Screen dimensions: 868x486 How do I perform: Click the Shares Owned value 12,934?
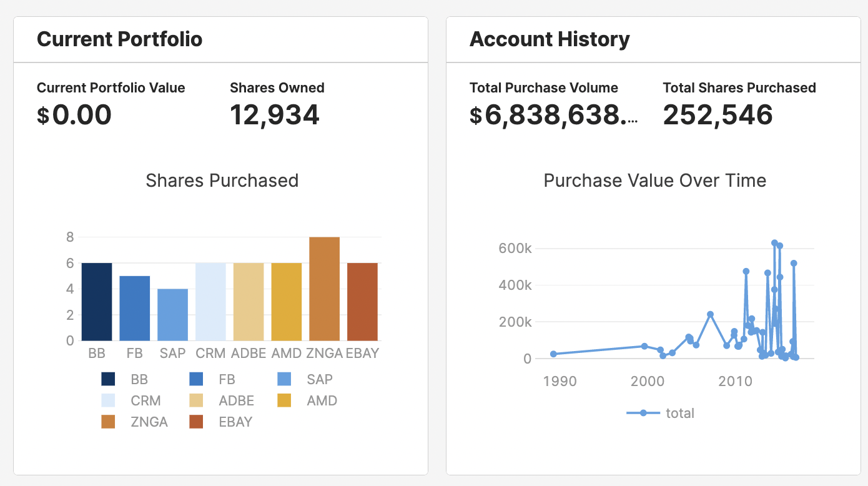coord(275,115)
